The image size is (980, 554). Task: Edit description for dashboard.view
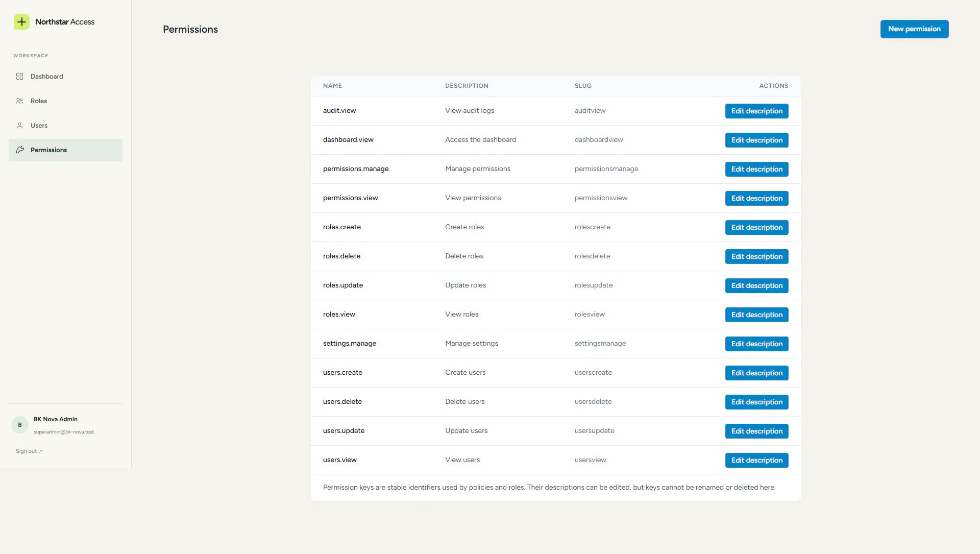[x=756, y=140]
